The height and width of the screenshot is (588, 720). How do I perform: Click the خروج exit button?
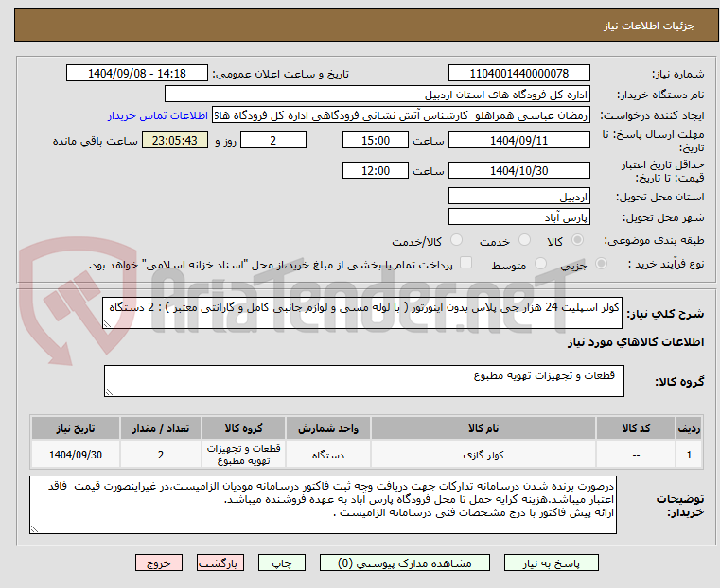159,563
